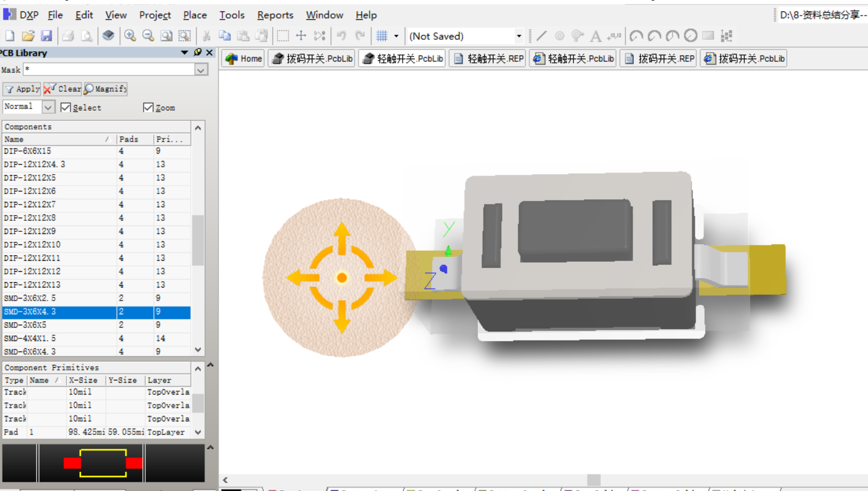This screenshot has height=491, width=868.
Task: Select the Place Fill rectangle icon
Action: click(708, 36)
